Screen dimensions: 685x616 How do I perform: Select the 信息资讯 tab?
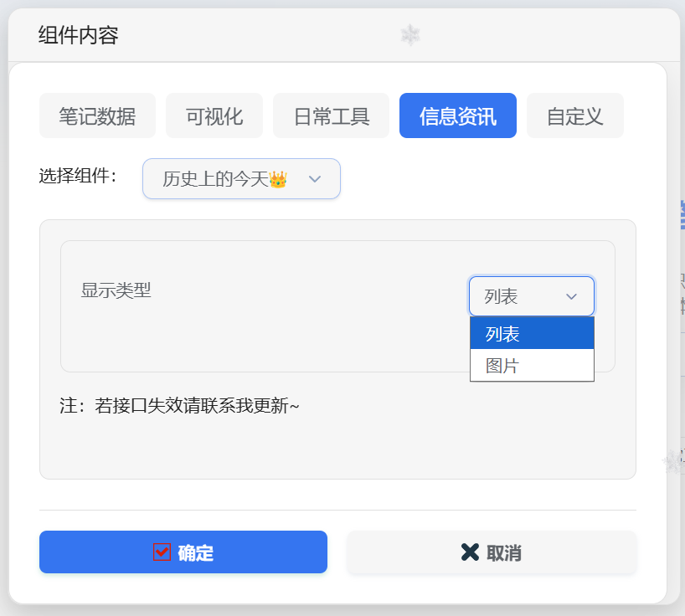pyautogui.click(x=458, y=116)
